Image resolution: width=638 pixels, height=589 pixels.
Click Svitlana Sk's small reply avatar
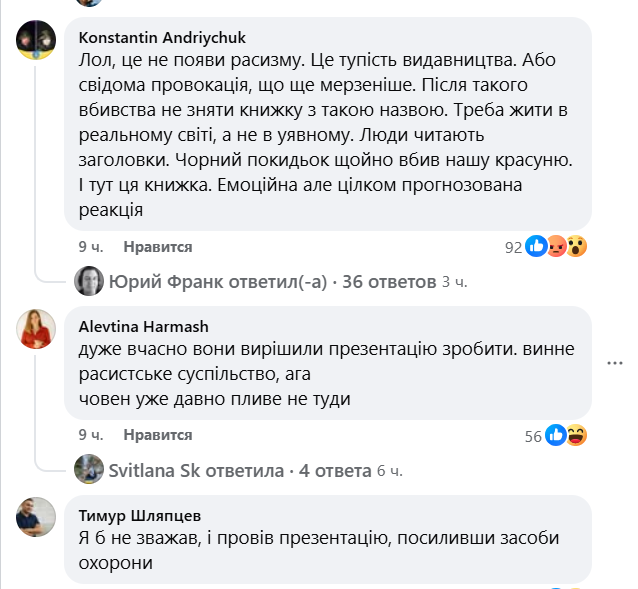[89, 470]
